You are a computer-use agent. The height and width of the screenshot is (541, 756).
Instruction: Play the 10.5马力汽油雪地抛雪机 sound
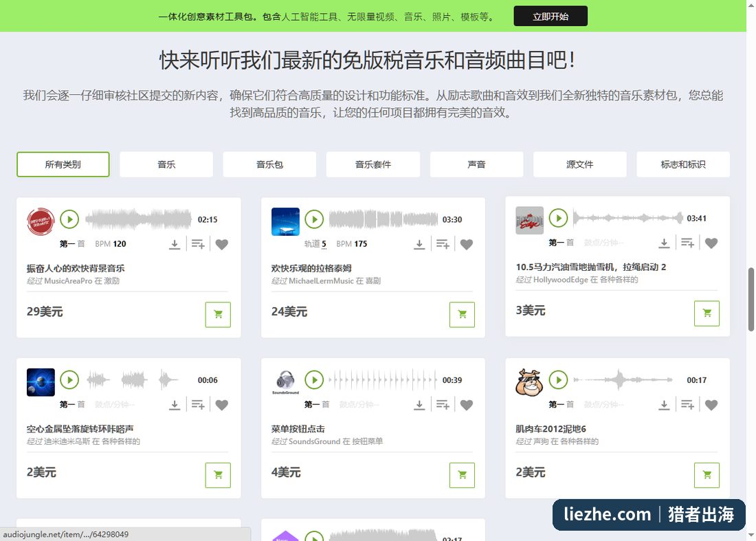[x=559, y=218]
